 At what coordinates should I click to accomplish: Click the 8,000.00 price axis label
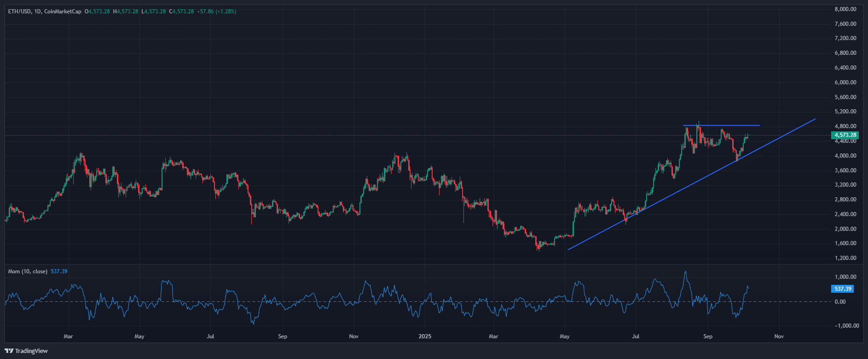coord(845,9)
